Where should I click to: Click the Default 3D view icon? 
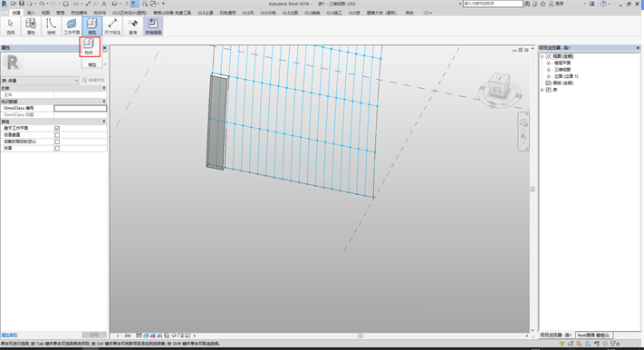click(x=115, y=4)
